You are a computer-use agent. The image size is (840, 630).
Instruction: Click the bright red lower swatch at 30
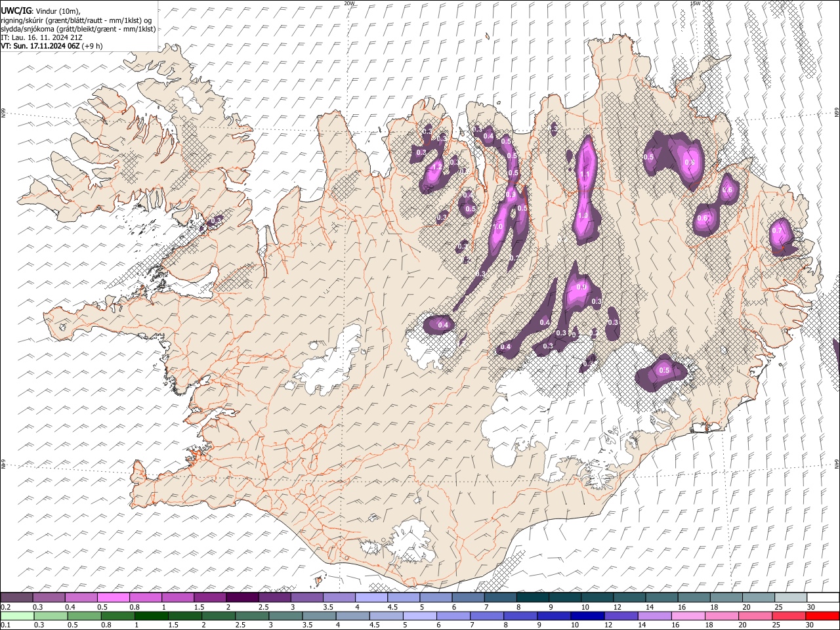822,616
